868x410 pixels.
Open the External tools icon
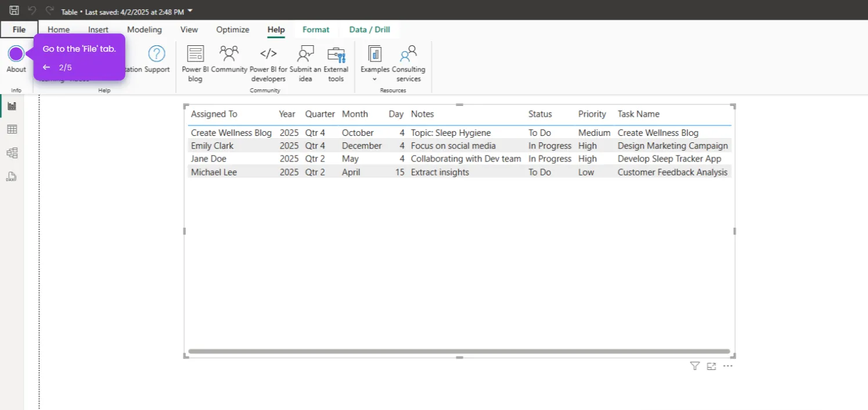336,55
